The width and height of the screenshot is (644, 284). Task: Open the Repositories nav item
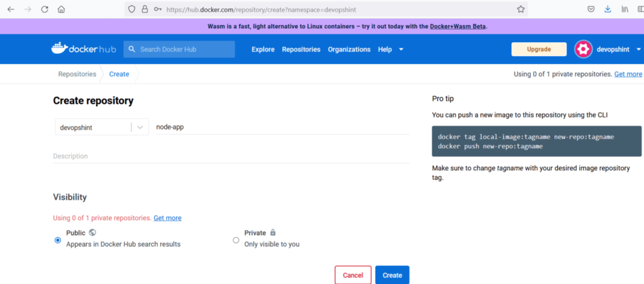point(301,49)
